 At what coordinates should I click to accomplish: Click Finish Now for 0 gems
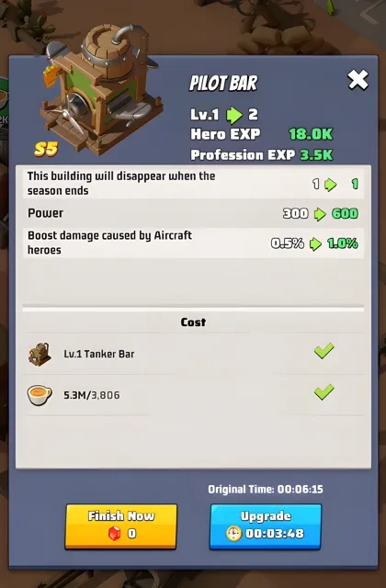[120, 526]
